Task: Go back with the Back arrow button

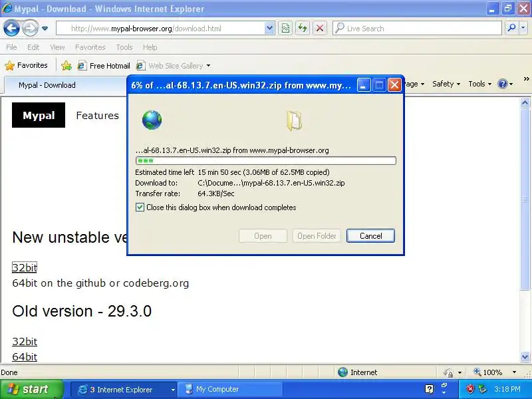Action: (x=11, y=28)
